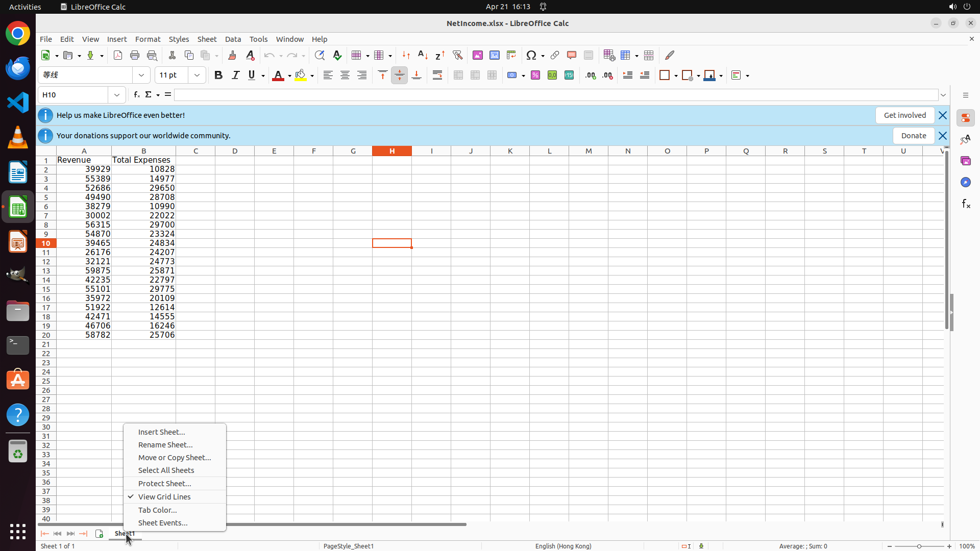980x551 pixels.
Task: Choose Rename Sheet from context menu
Action: pos(165,445)
